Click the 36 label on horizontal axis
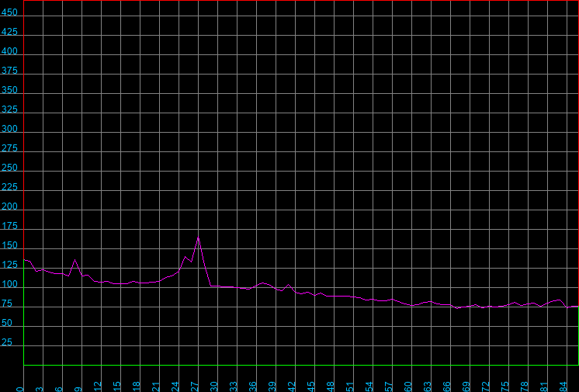Viewport: 579px width, 392px height. click(x=252, y=387)
